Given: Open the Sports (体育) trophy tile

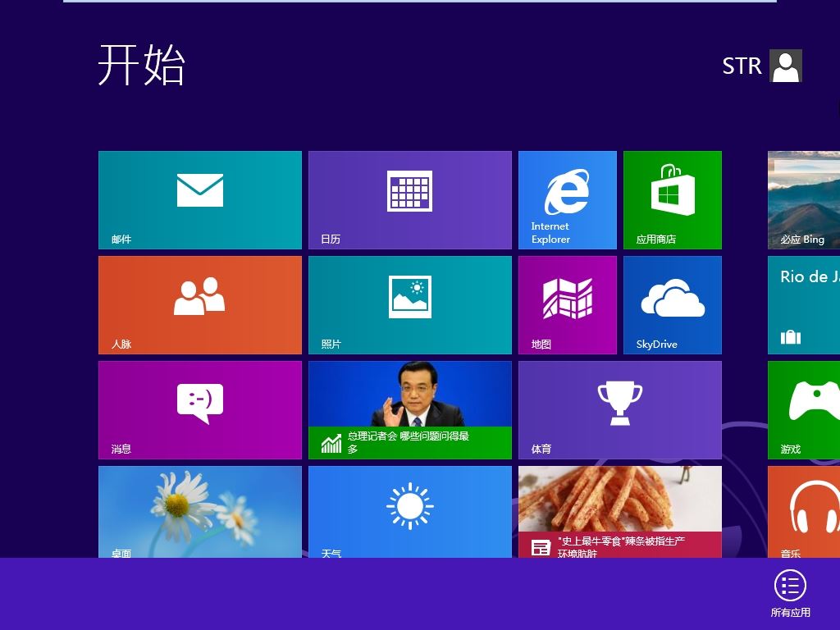Looking at the screenshot, I should pyautogui.click(x=620, y=410).
